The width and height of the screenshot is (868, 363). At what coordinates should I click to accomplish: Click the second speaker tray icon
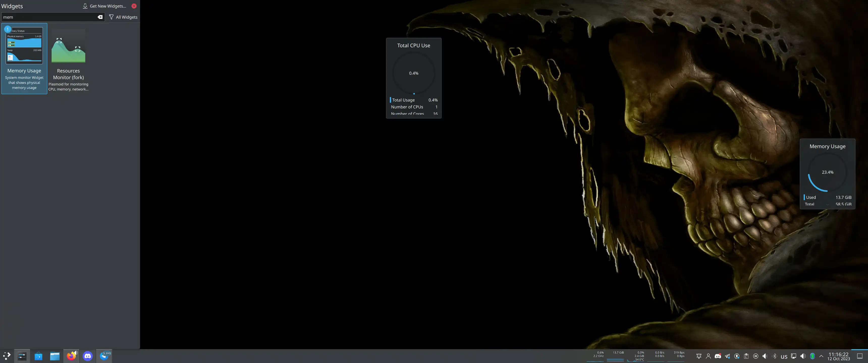[x=803, y=356]
